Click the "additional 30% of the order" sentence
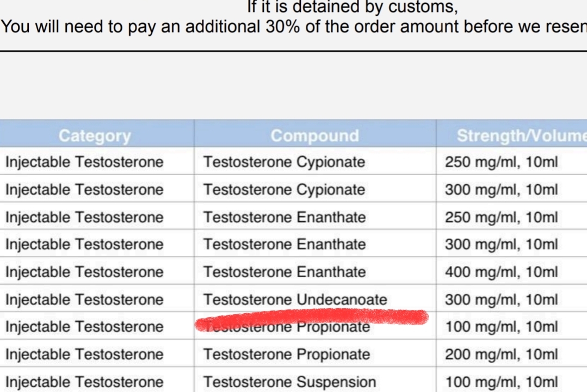This screenshot has height=392, width=587. [294, 28]
